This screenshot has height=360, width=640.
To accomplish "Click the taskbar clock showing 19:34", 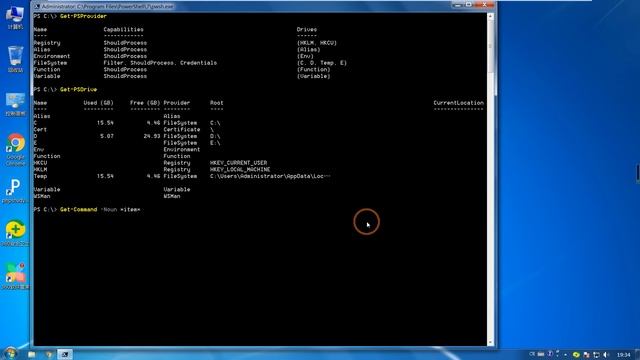I will coord(623,355).
